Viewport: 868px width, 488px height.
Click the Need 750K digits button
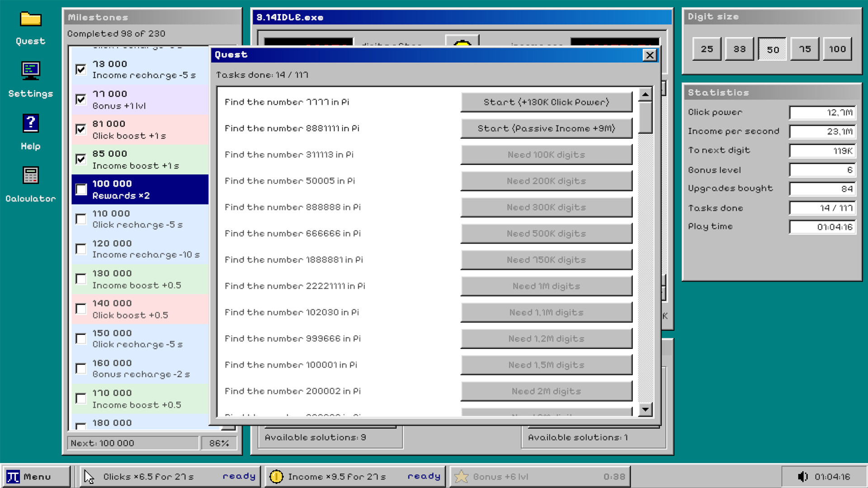click(546, 260)
